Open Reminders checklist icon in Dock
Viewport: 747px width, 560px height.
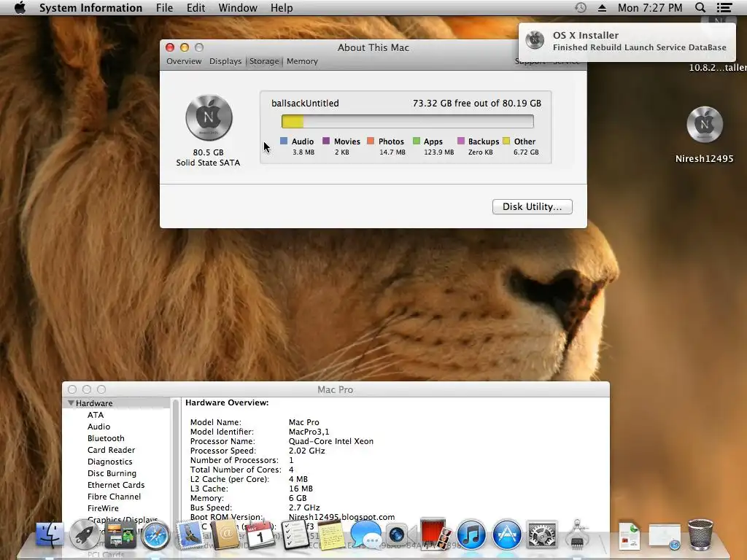pos(295,534)
